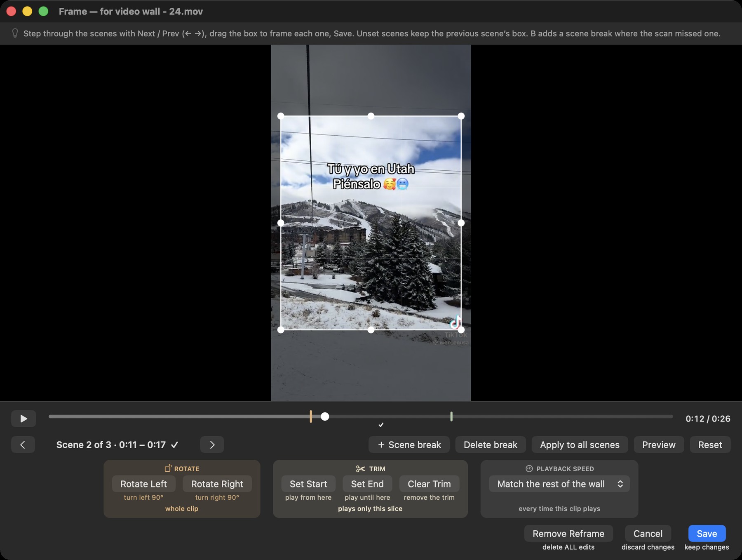Click the lightbulb hint icon
Image resolution: width=742 pixels, height=560 pixels.
point(15,33)
